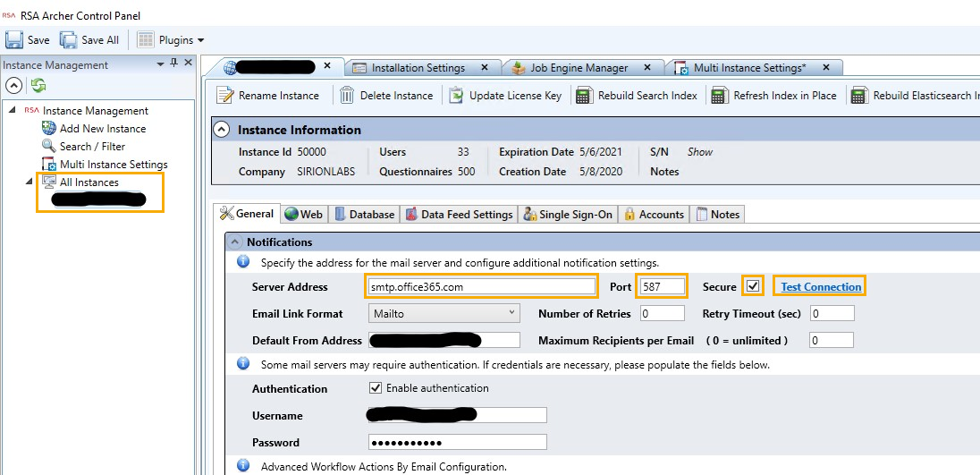Toggle the Enable authentication checkbox

click(375, 388)
